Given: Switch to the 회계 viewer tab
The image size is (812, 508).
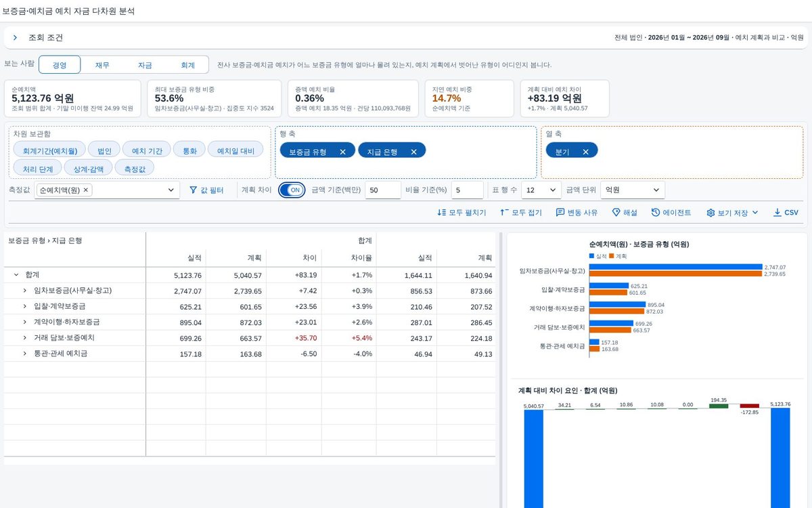Looking at the screenshot, I should (x=187, y=65).
